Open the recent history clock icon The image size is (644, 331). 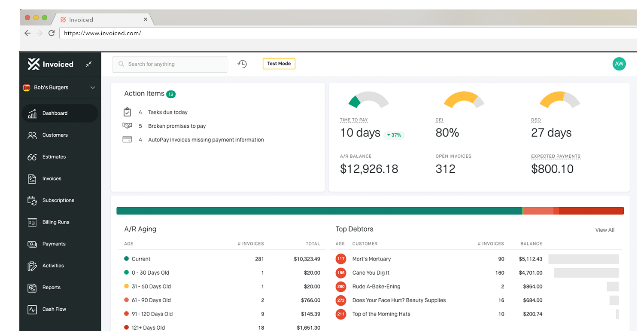242,64
